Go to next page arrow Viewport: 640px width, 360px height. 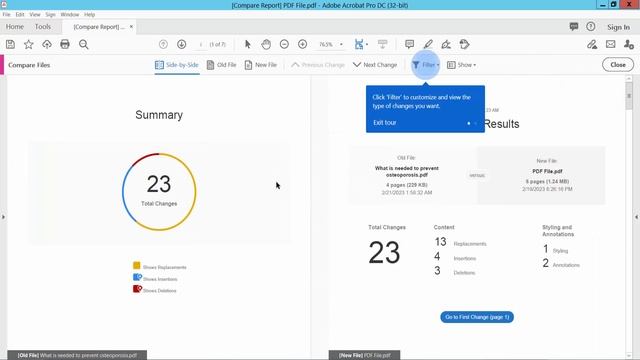(182, 44)
